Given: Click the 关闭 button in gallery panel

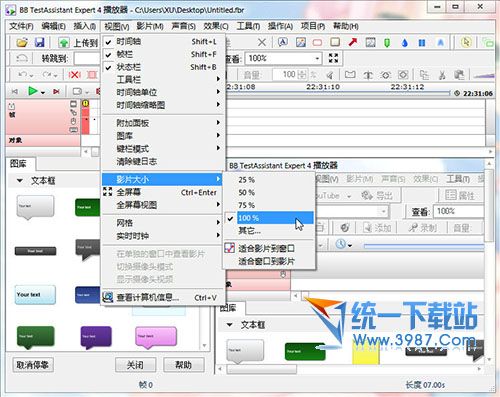Looking at the screenshot, I should (135, 365).
